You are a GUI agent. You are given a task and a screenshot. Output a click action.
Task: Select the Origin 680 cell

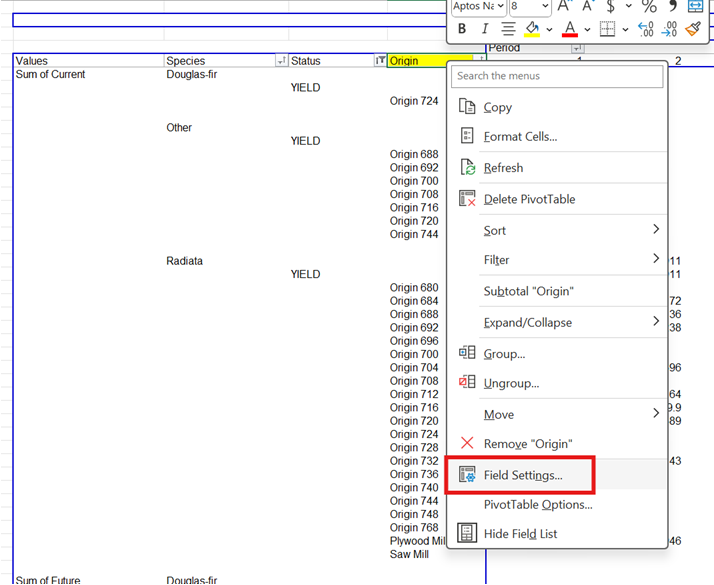tap(414, 288)
